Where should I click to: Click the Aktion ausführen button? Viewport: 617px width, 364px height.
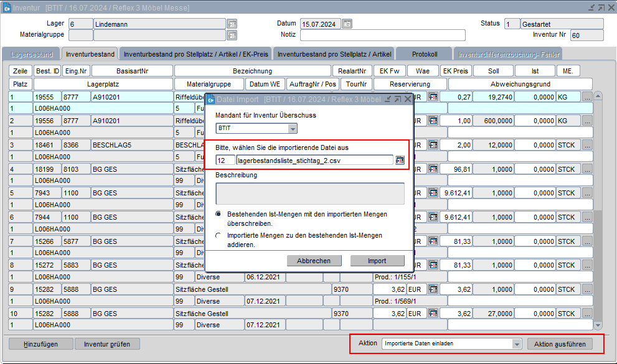[560, 343]
